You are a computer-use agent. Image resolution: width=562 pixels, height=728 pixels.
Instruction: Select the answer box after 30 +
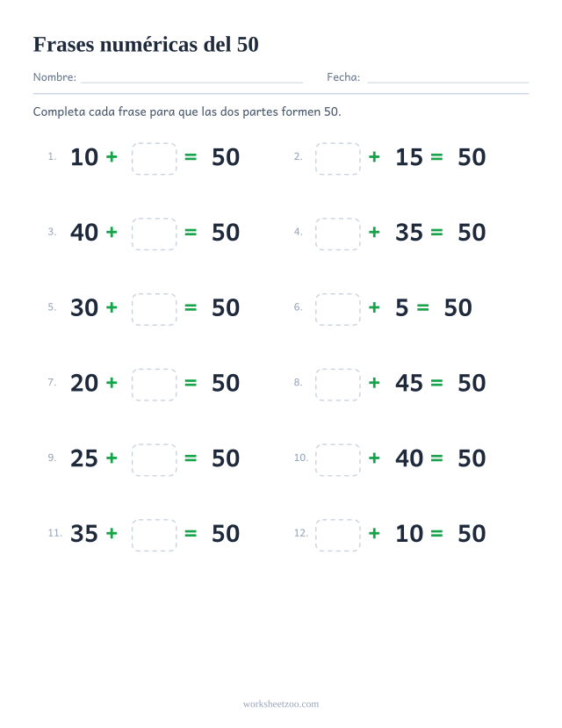coord(154,309)
